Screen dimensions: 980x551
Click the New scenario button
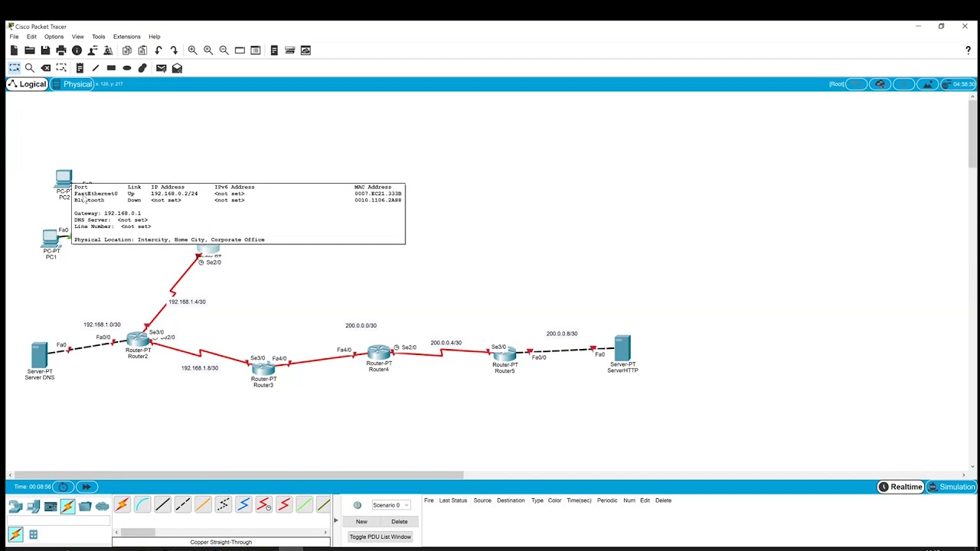[361, 522]
